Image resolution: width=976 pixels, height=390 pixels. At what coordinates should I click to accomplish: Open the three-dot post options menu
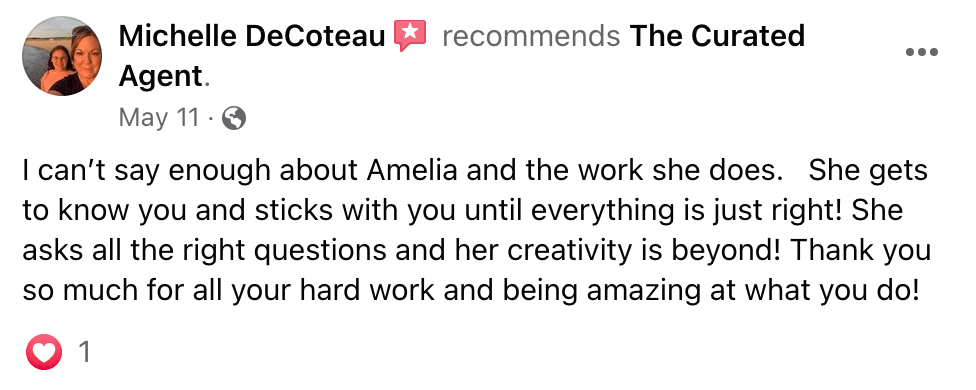coord(921,53)
